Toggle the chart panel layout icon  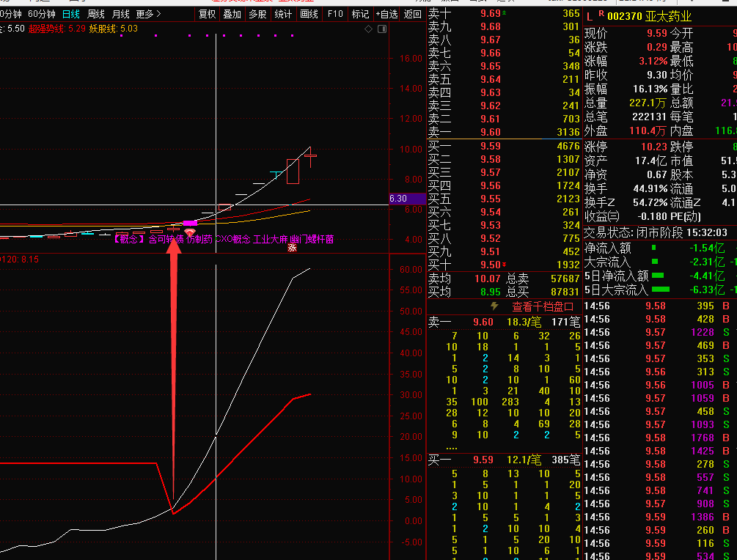tap(382, 29)
